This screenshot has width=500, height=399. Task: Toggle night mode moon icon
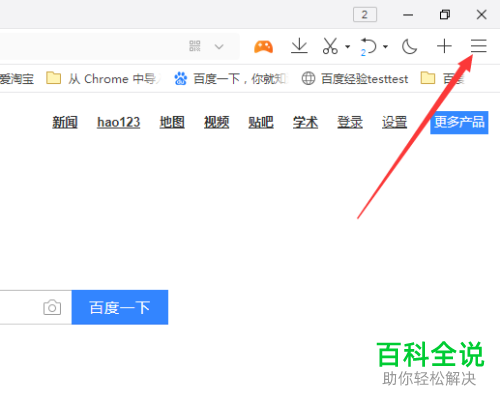[x=409, y=46]
